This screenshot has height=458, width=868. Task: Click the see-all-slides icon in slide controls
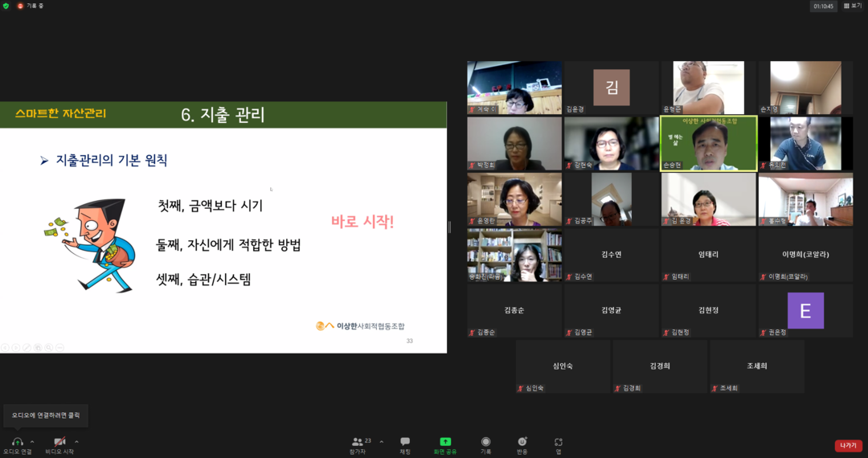(x=38, y=347)
